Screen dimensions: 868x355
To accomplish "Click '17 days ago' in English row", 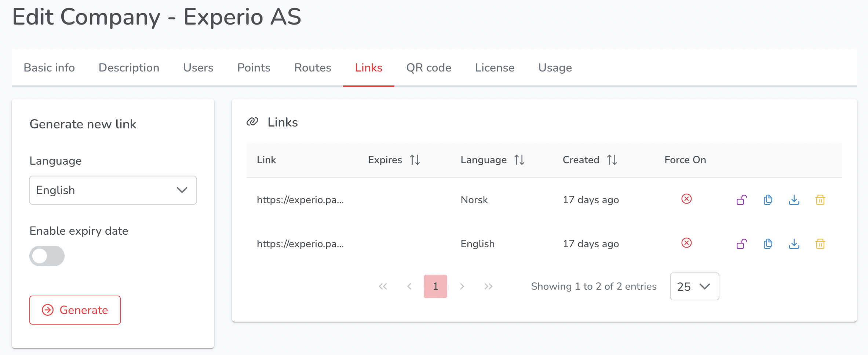I will 591,244.
